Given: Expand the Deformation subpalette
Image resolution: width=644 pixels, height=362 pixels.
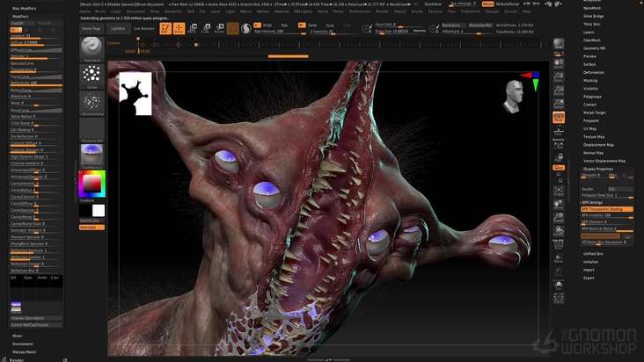Looking at the screenshot, I should pyautogui.click(x=594, y=73).
